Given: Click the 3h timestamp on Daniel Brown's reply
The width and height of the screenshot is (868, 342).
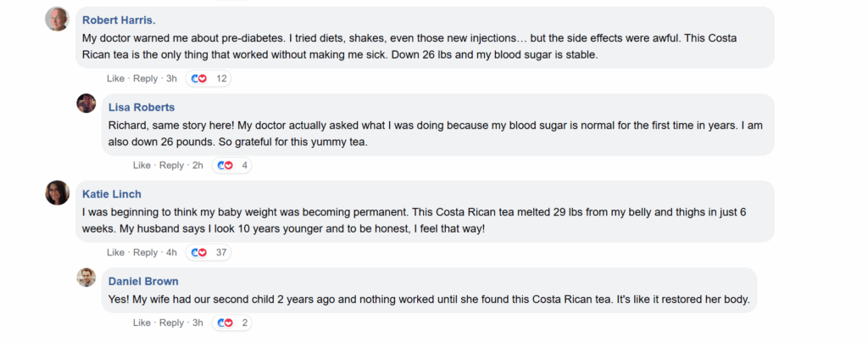Looking at the screenshot, I should click(x=198, y=322).
